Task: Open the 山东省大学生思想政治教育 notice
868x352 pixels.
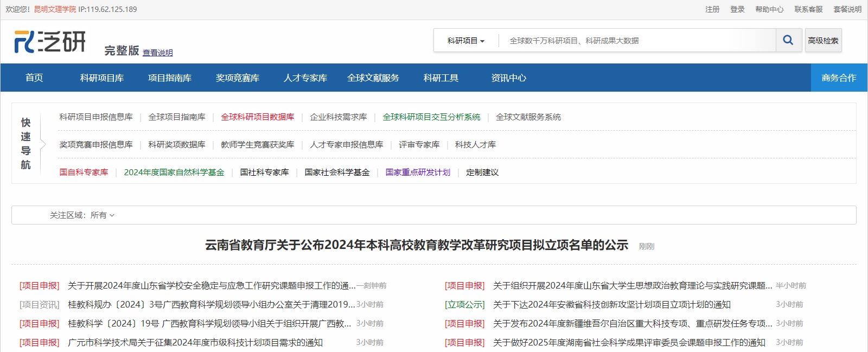Action: click(x=633, y=285)
